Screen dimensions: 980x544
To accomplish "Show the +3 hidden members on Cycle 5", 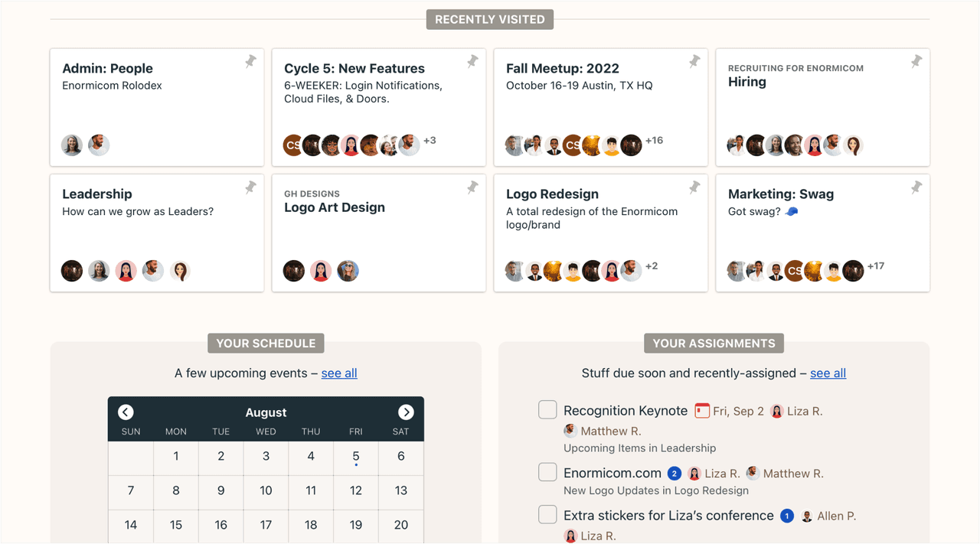I will click(430, 141).
